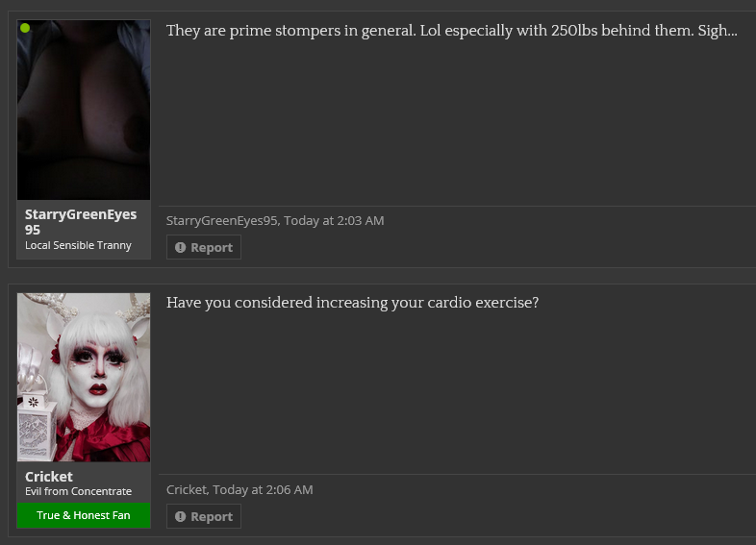
Task: Click 'Sigh...' at end of first post
Action: tap(718, 31)
